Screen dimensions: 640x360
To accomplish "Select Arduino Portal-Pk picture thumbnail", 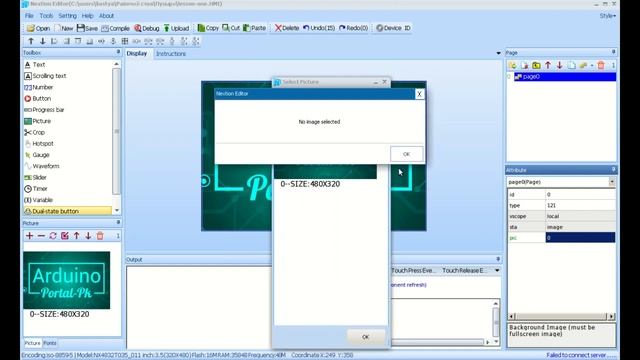I will [x=67, y=280].
